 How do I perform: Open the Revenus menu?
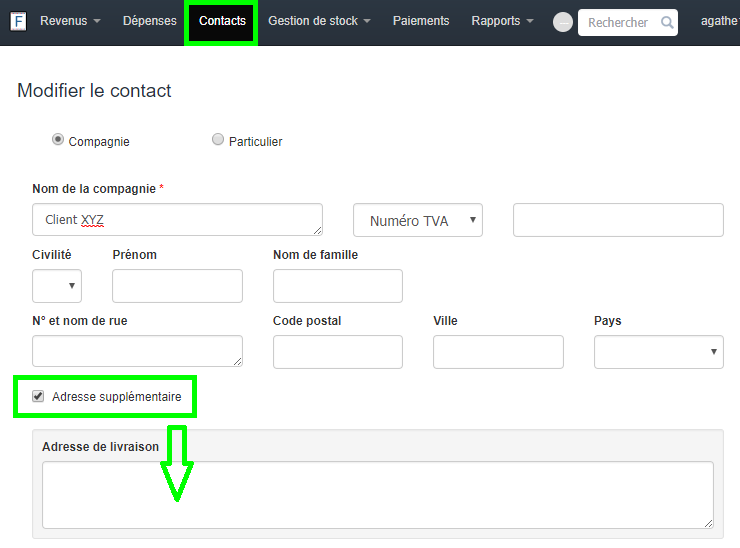70,21
